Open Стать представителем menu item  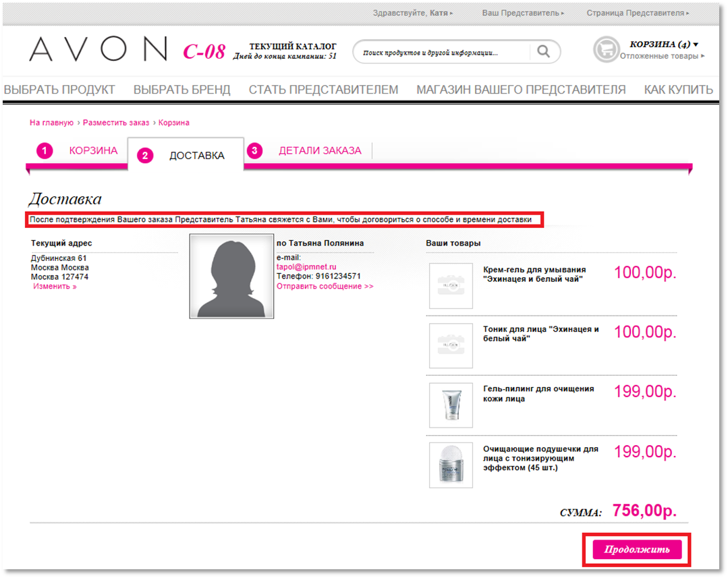point(323,90)
